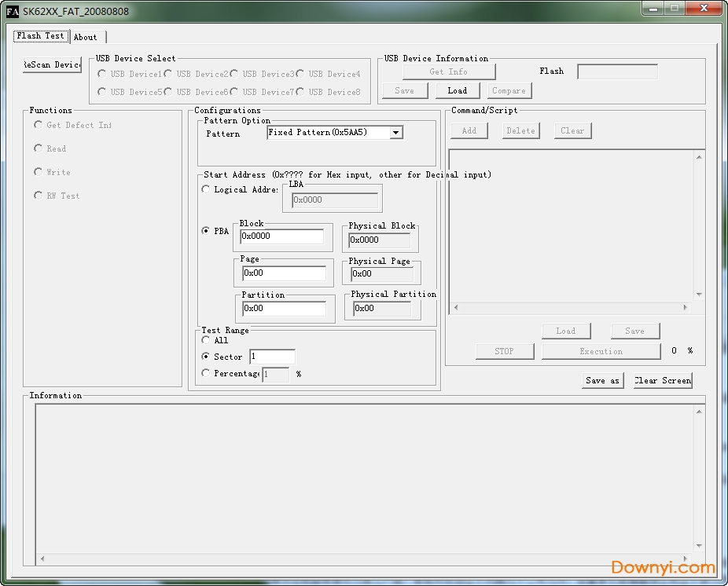
Task: Open the Pattern dropdown list
Action: (396, 133)
